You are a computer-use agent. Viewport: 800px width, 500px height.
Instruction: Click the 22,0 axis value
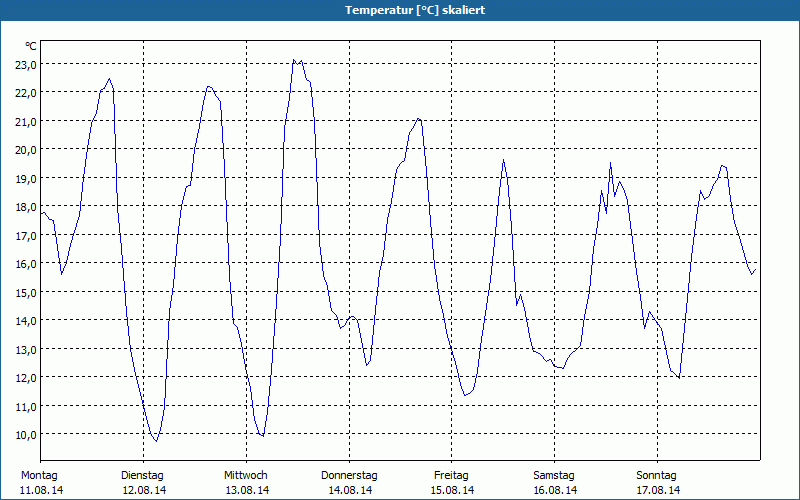coord(26,93)
